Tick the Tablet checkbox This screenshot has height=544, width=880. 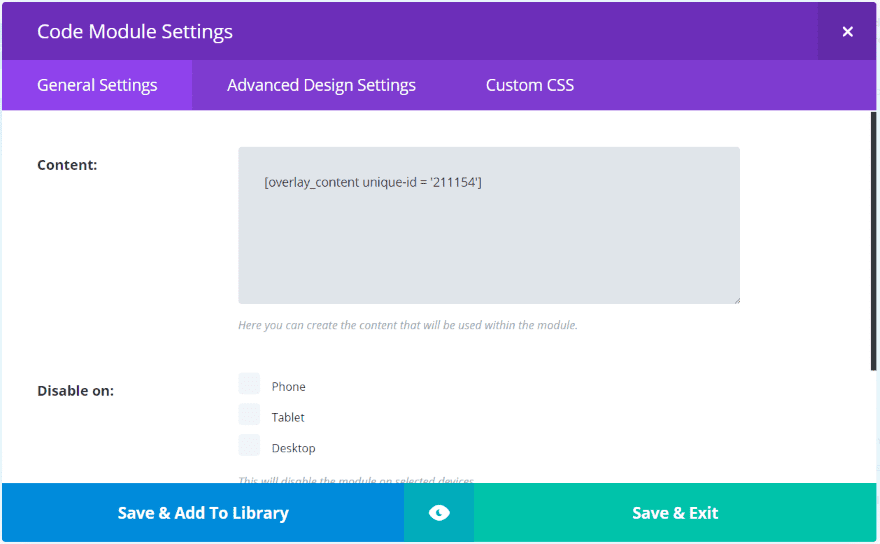[249, 415]
